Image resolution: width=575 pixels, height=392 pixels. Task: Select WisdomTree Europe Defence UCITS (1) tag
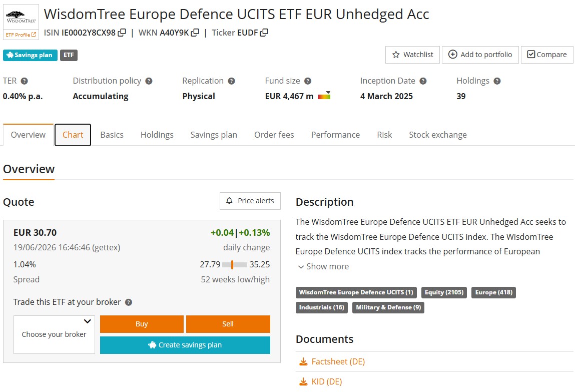[356, 292]
